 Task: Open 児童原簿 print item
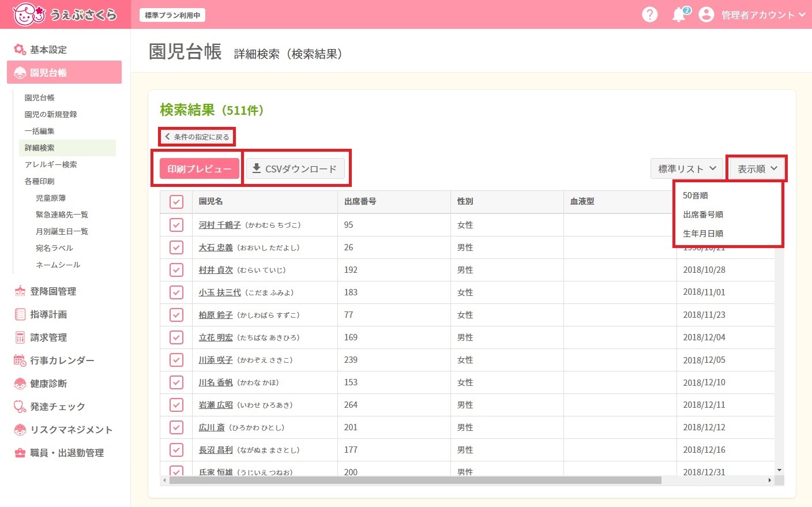coord(51,198)
